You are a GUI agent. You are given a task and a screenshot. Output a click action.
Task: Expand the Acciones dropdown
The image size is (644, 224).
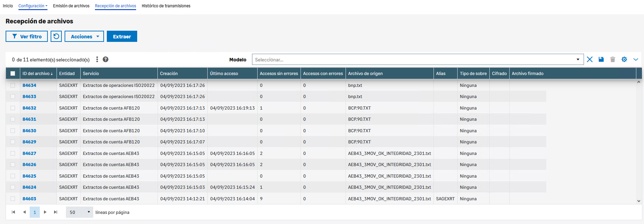(84, 36)
